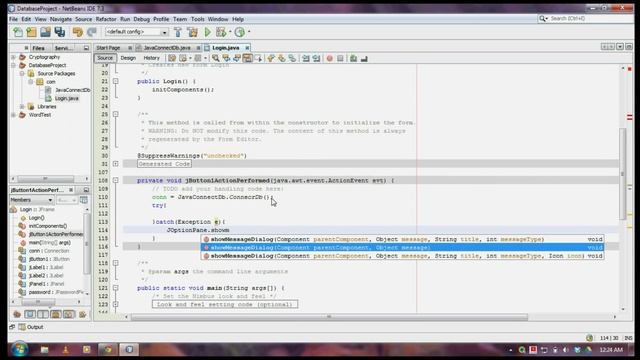Open the Refactor menu
This screenshot has width=640, height=360.
click(106, 19)
